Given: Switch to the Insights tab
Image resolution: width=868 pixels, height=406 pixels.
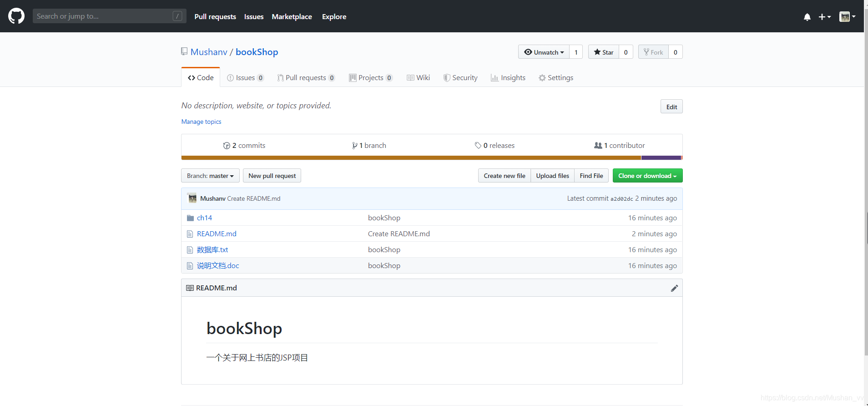Looking at the screenshot, I should (x=508, y=78).
